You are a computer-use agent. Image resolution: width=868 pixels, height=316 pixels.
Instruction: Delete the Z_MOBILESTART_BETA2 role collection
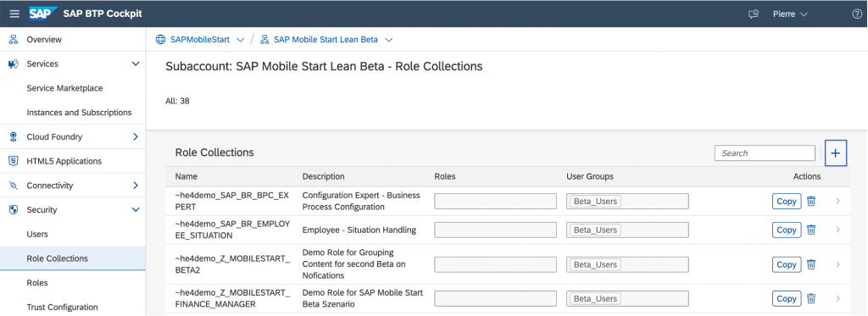811,264
